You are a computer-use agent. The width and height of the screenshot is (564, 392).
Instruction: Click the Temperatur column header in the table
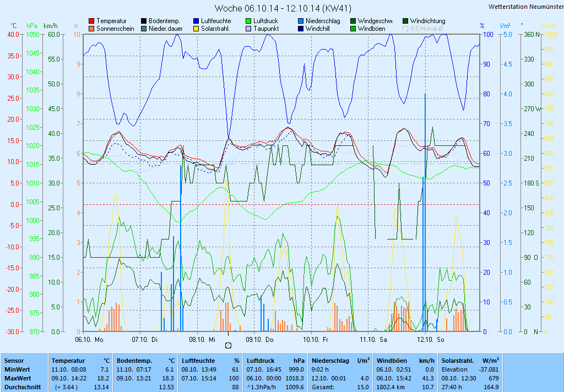(x=68, y=361)
